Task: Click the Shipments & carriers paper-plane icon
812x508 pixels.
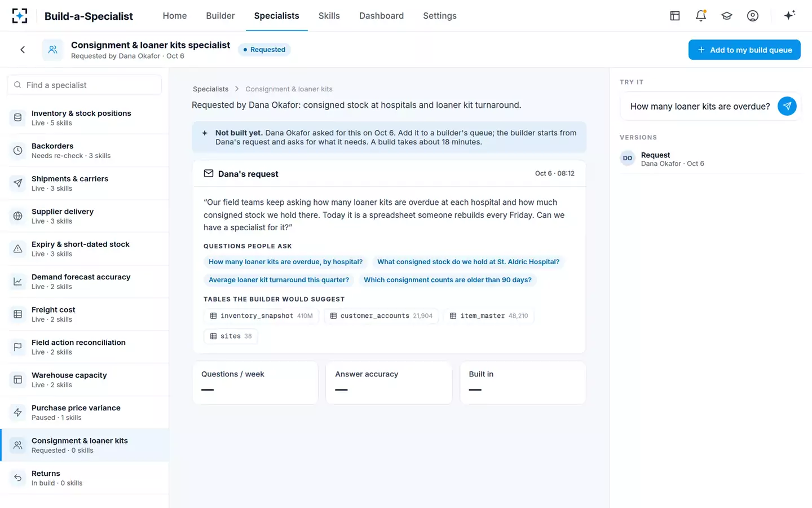Action: [x=18, y=183]
